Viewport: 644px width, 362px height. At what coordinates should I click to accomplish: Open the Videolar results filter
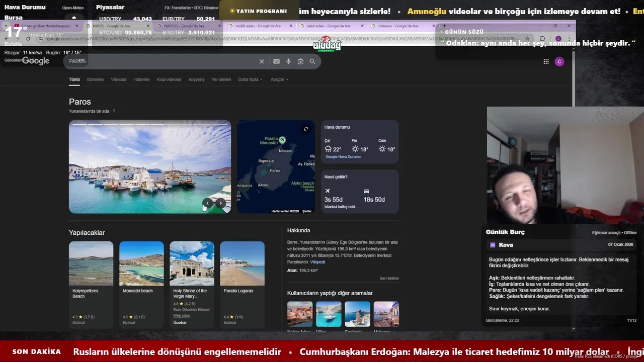[x=119, y=79]
